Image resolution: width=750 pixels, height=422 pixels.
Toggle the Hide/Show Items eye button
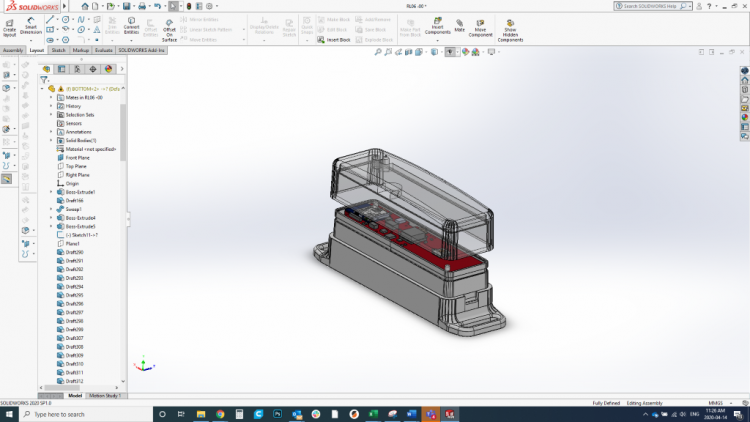point(450,52)
